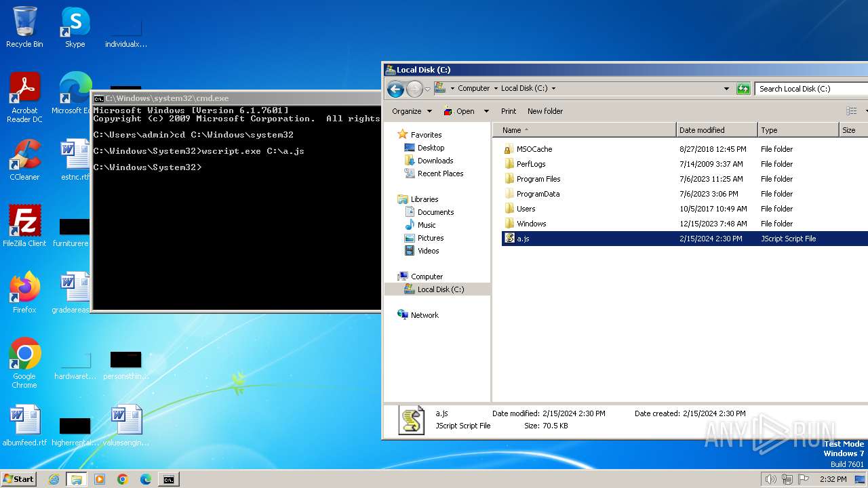Open Internet Explorer from taskbar
Image resolution: width=868 pixels, height=488 pixels.
click(x=54, y=479)
